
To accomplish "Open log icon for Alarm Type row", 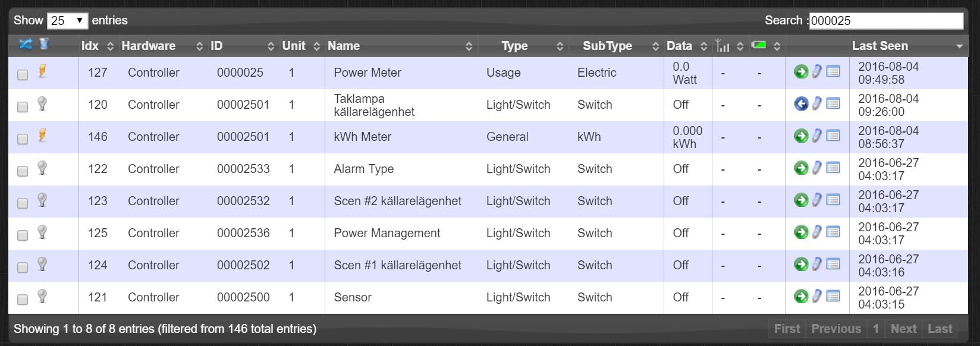I will pos(833,168).
